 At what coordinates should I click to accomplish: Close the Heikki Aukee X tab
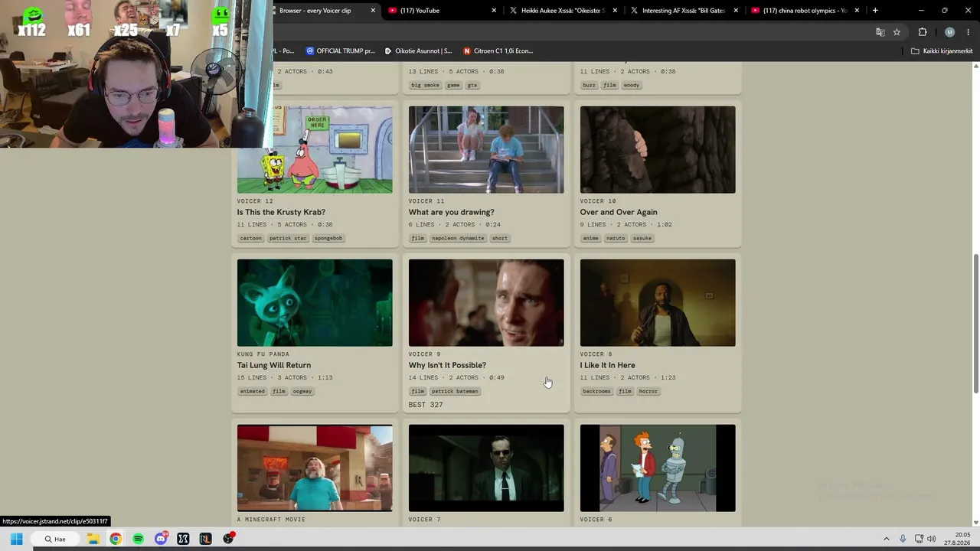click(615, 11)
